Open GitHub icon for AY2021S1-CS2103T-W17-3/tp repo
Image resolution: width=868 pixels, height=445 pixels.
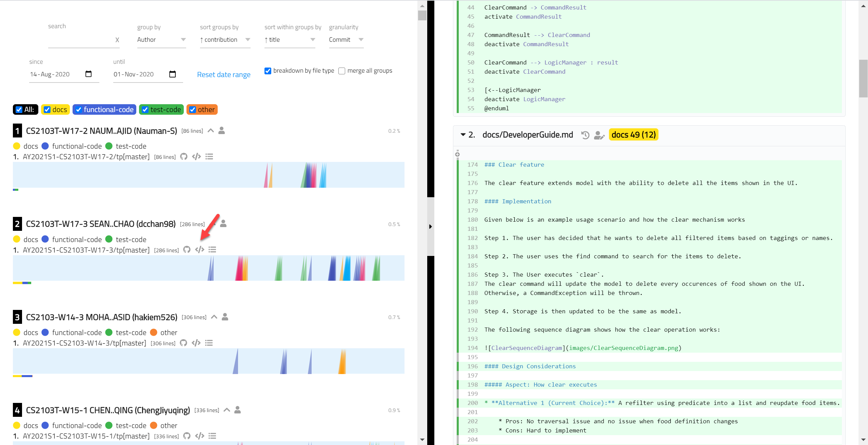[187, 250]
